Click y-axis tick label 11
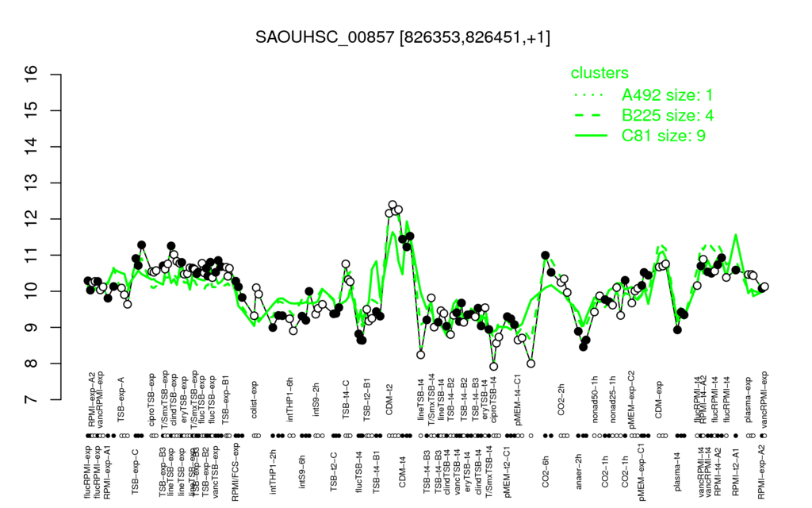 tap(32, 255)
